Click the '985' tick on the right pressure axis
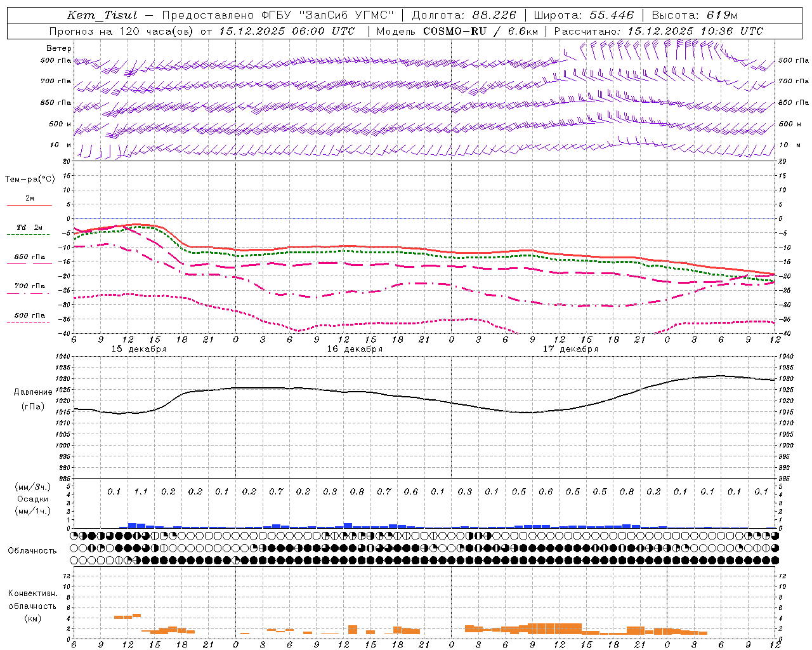This screenshot has height=650, width=812. tap(785, 479)
